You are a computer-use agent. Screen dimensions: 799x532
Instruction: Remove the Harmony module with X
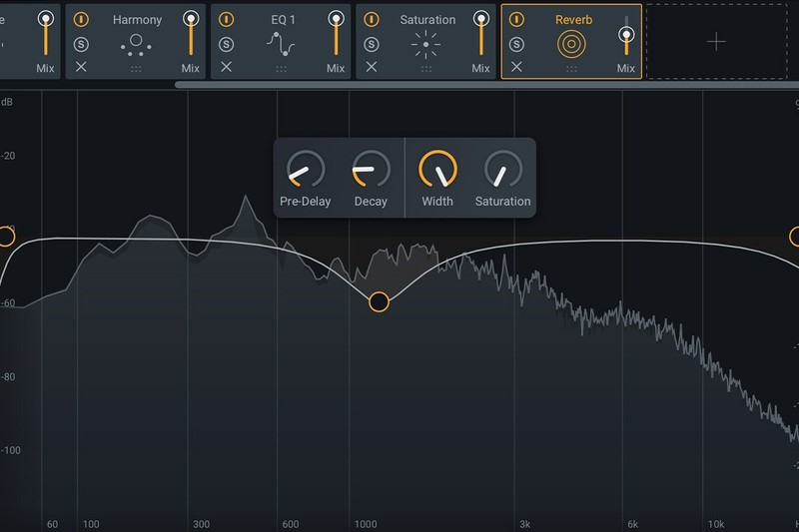coord(82,67)
